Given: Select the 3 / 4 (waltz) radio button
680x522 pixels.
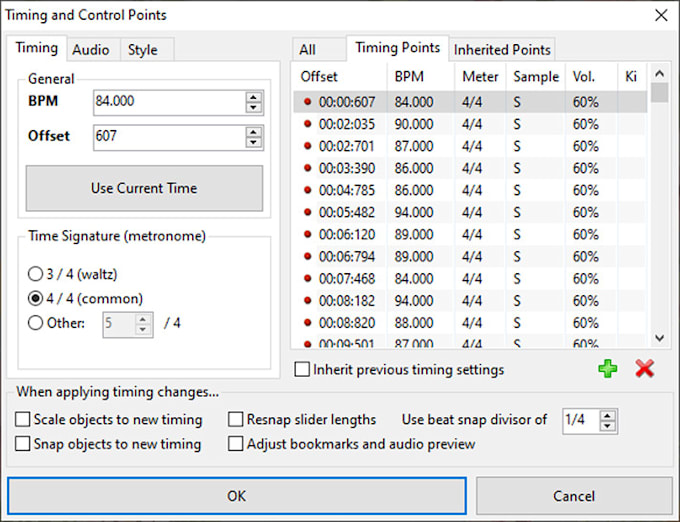Looking at the screenshot, I should 36,274.
